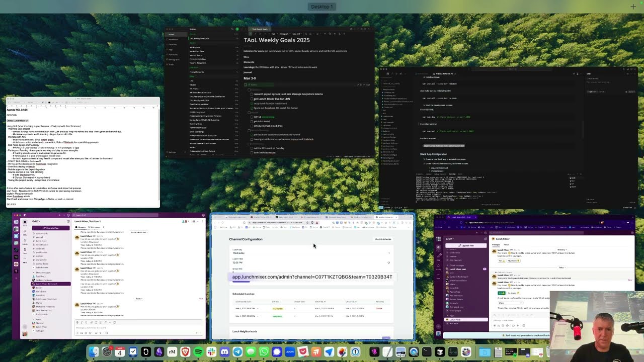Viewport: 644px width, 362px height.
Task: Open Grid7 workspace menu in left Slack
Action: point(36,221)
